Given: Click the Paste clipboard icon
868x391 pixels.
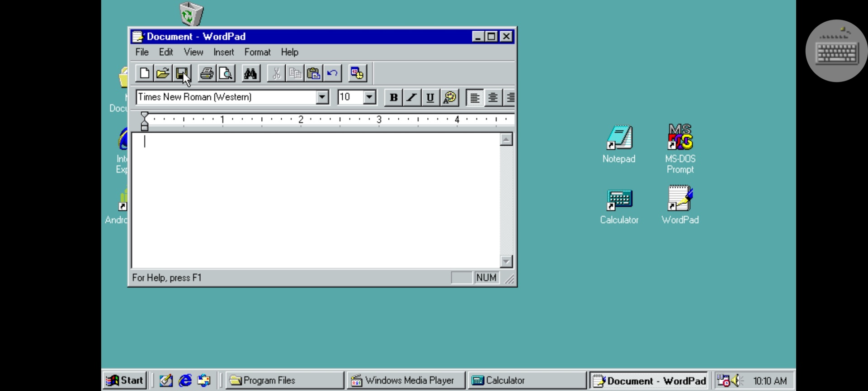Looking at the screenshot, I should point(313,73).
